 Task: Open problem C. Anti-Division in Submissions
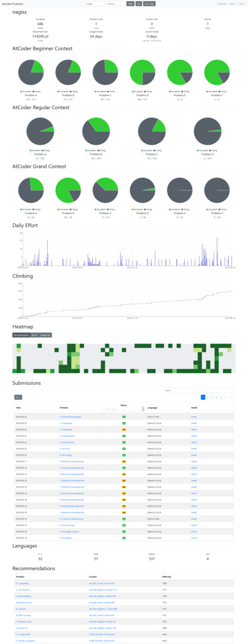coord(67,442)
